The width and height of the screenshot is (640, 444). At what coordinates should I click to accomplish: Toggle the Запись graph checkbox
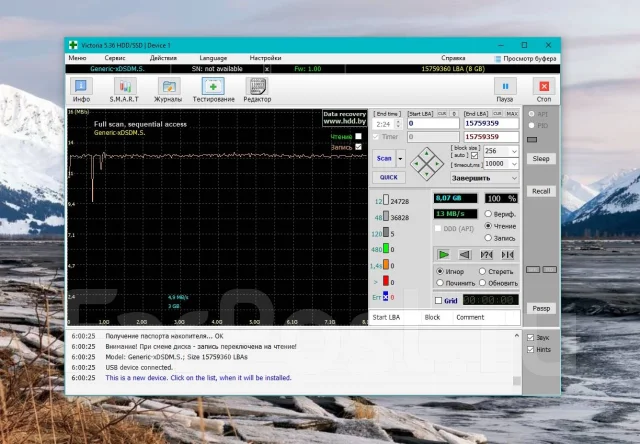click(x=358, y=147)
